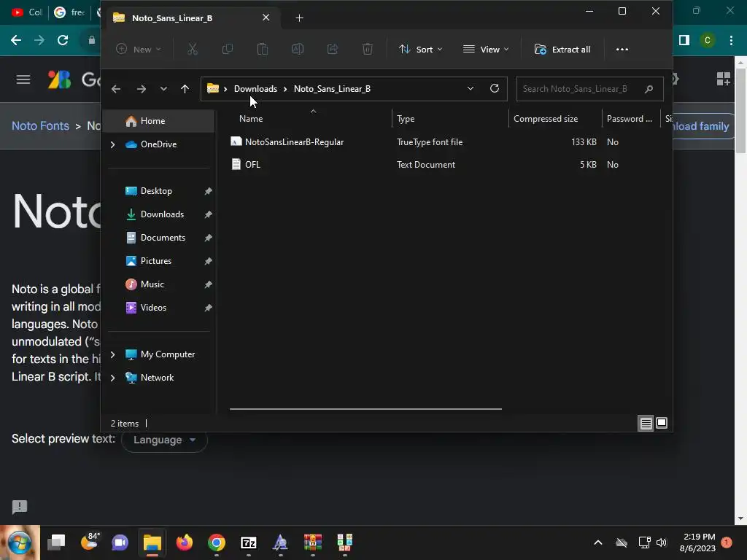
Task: Expand the address bar history dropdown
Action: tap(471, 88)
